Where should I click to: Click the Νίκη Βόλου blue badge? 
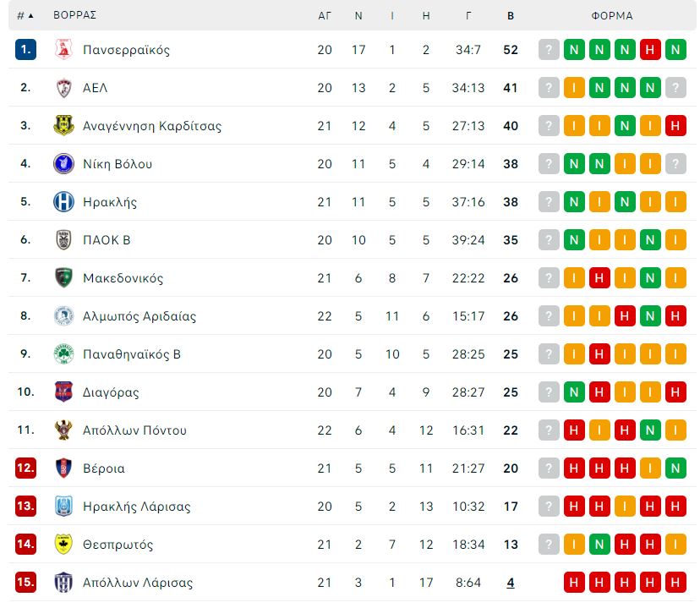click(64, 163)
